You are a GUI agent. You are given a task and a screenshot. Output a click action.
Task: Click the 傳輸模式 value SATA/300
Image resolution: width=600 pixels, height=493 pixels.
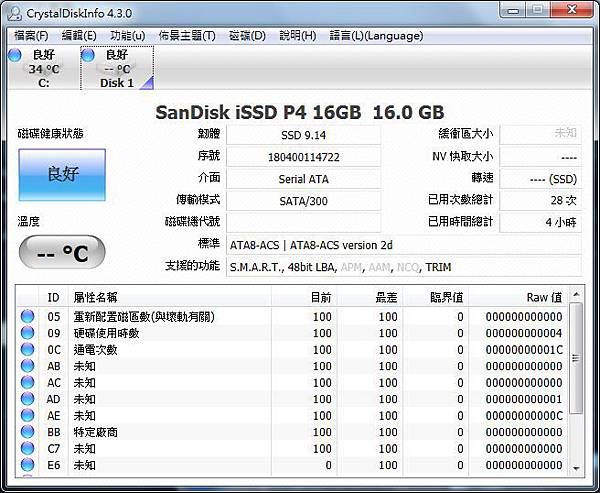pos(303,201)
